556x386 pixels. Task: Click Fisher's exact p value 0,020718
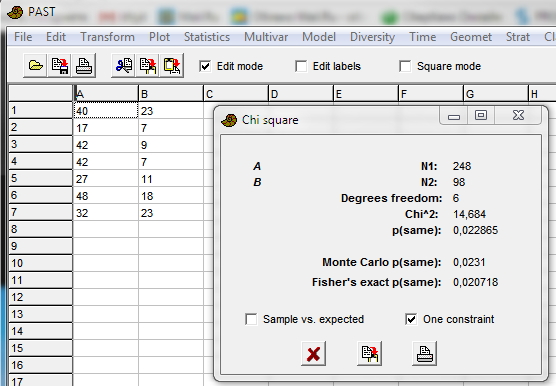[x=476, y=282]
